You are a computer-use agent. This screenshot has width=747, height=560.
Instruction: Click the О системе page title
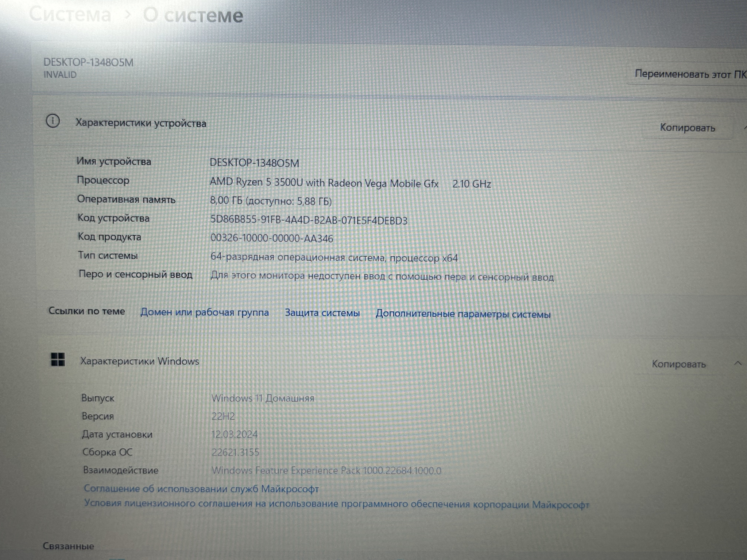click(x=193, y=16)
